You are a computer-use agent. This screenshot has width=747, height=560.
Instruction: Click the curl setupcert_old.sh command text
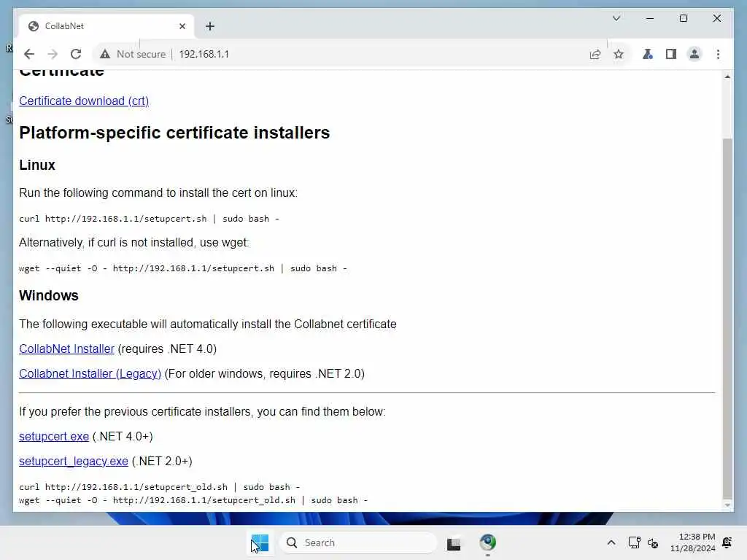click(160, 487)
